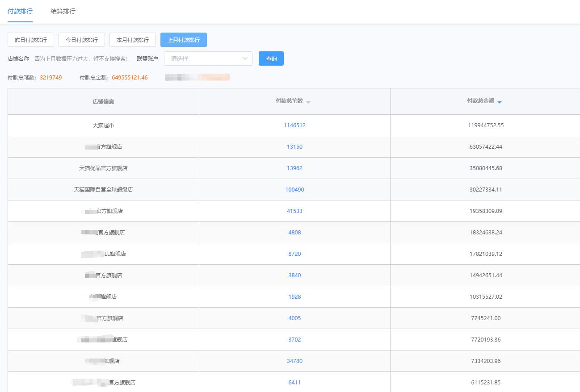
Task: Open payment count link 13150
Action: click(295, 147)
